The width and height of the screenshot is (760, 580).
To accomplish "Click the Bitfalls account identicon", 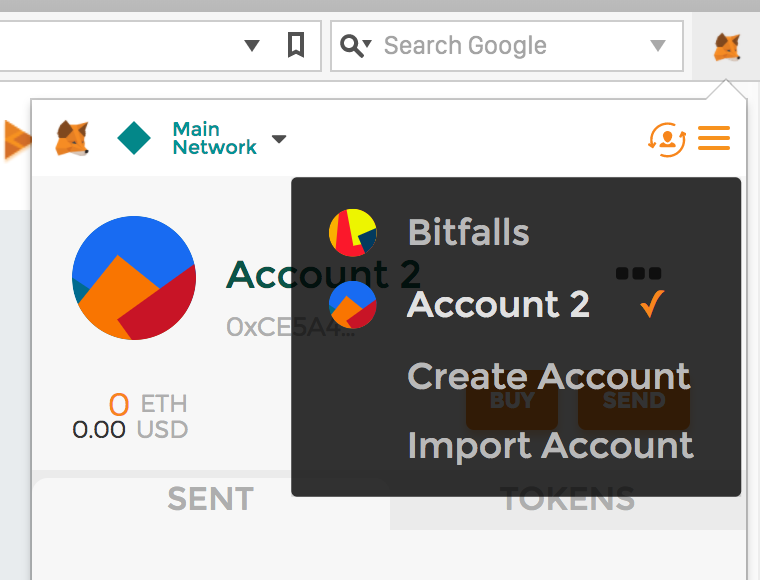I will coord(352,232).
